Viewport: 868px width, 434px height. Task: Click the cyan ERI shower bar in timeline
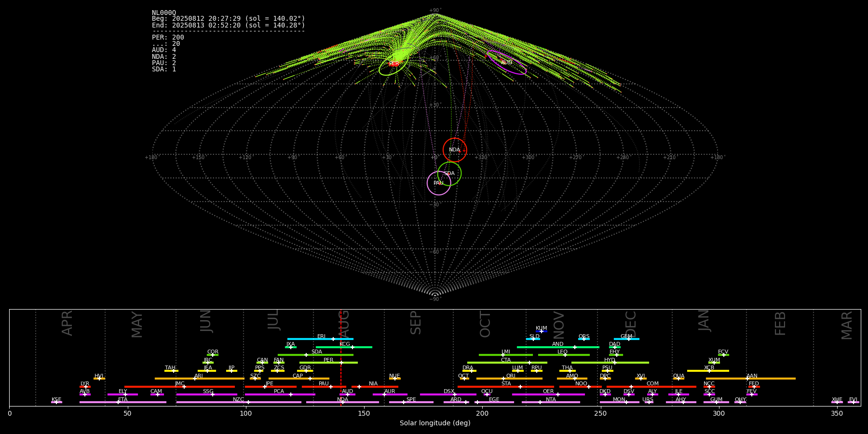pos(320,339)
